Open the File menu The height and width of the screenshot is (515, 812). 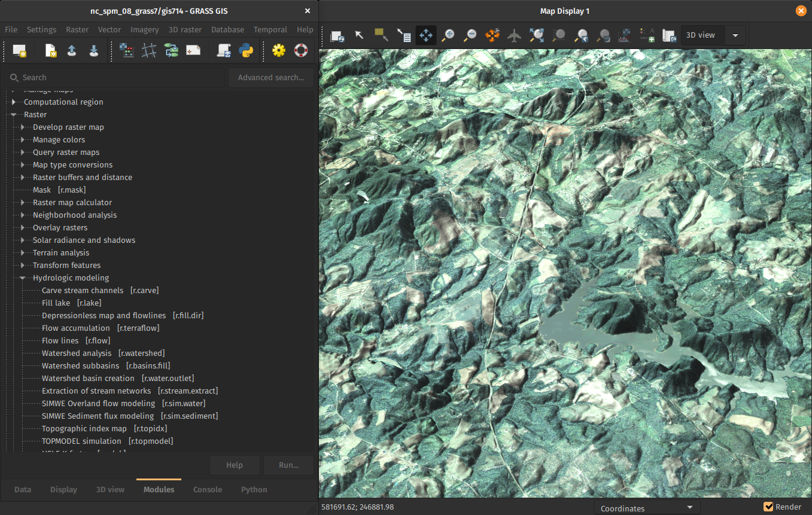click(11, 29)
